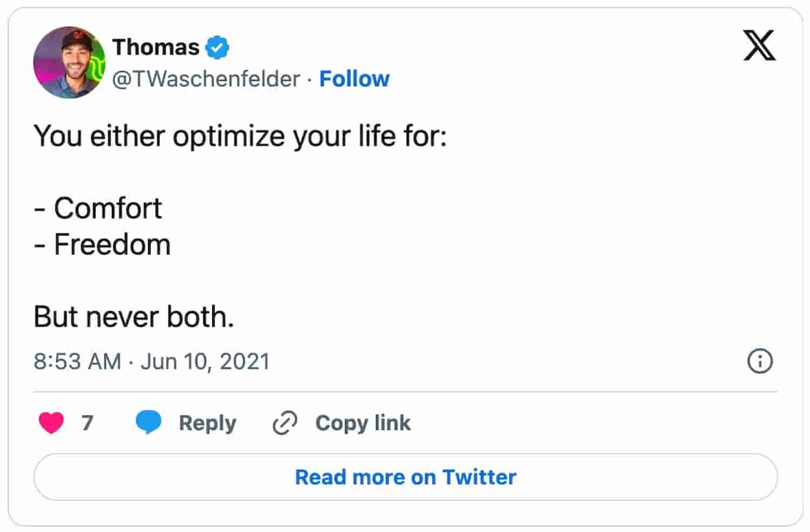The image size is (810, 532).
Task: Click the "But never both." text
Action: (x=134, y=316)
